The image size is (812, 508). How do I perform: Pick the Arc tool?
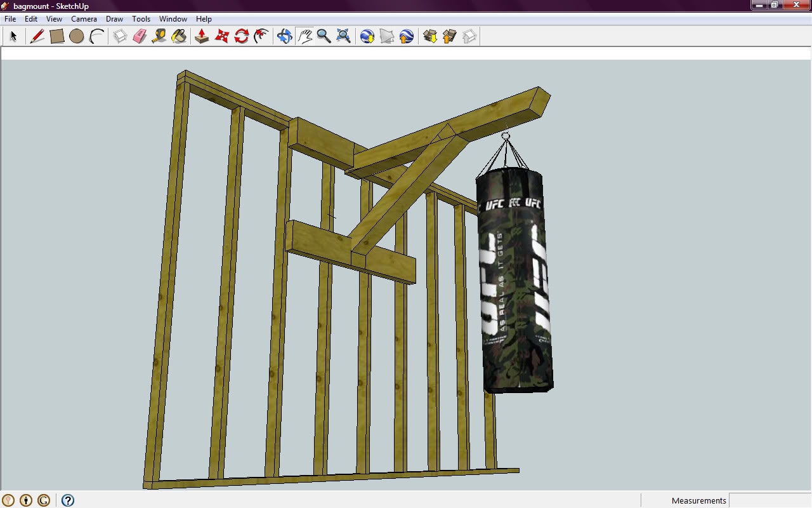(x=96, y=36)
